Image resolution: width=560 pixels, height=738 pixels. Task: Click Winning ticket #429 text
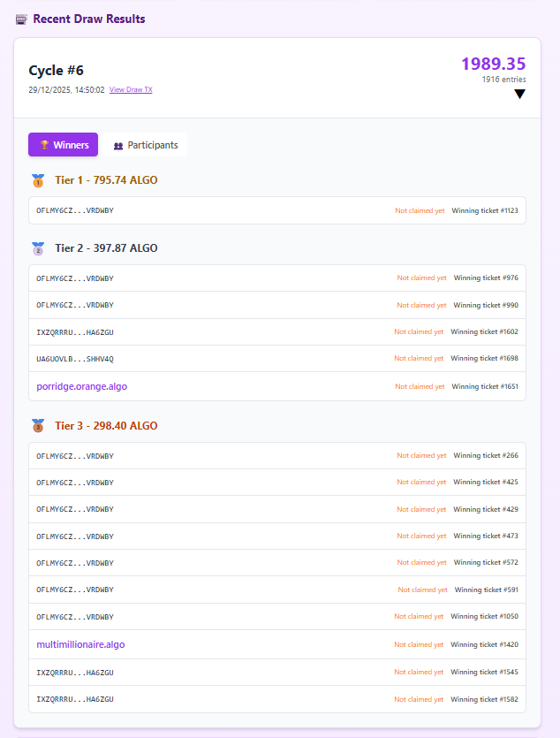(x=486, y=509)
